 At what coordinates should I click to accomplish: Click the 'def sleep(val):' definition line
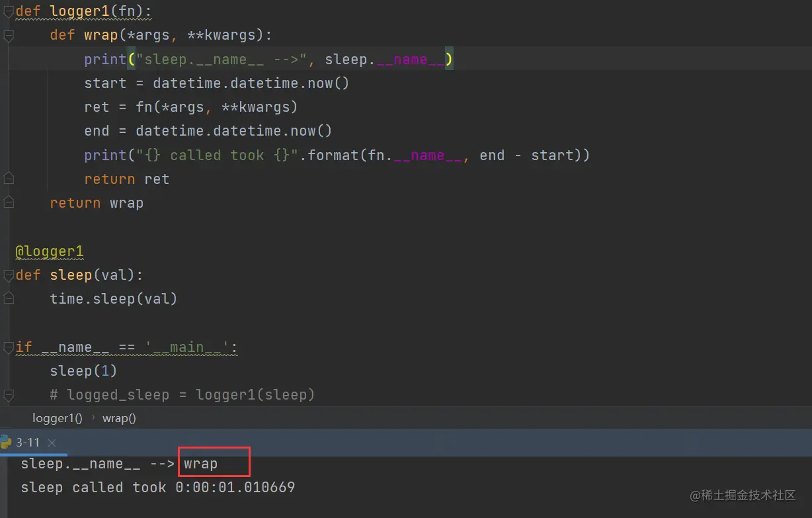pos(79,275)
